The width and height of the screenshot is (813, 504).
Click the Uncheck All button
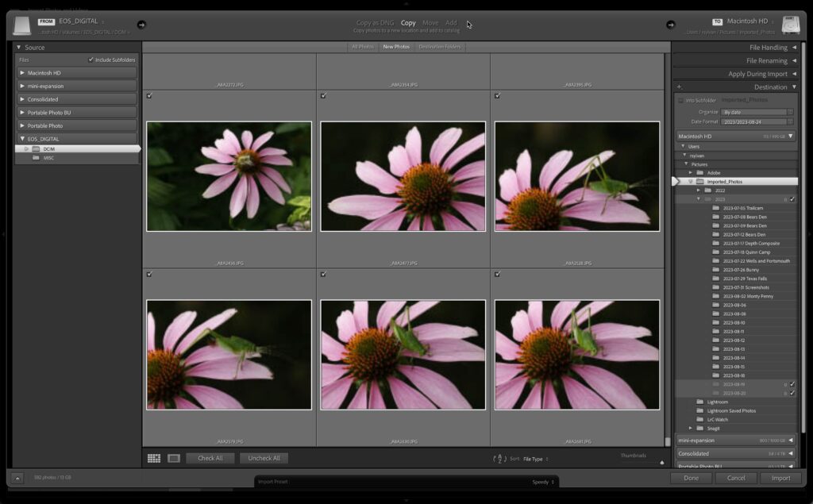tap(264, 459)
